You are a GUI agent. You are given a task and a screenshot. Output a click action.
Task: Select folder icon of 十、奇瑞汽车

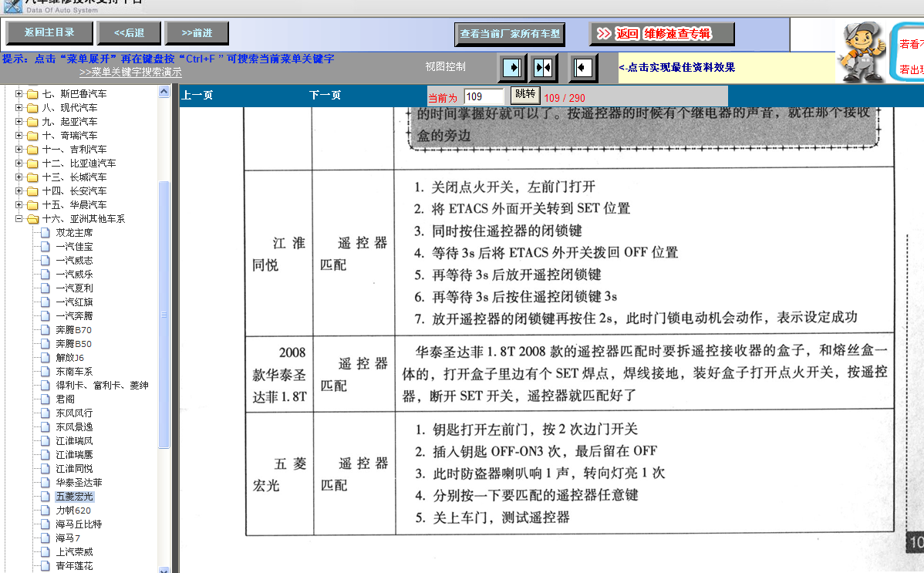[x=32, y=136]
